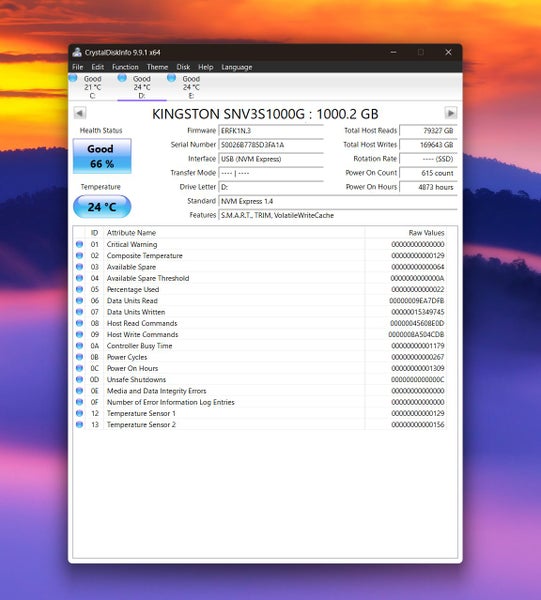Open the File menu
541x600 pixels.
click(78, 67)
